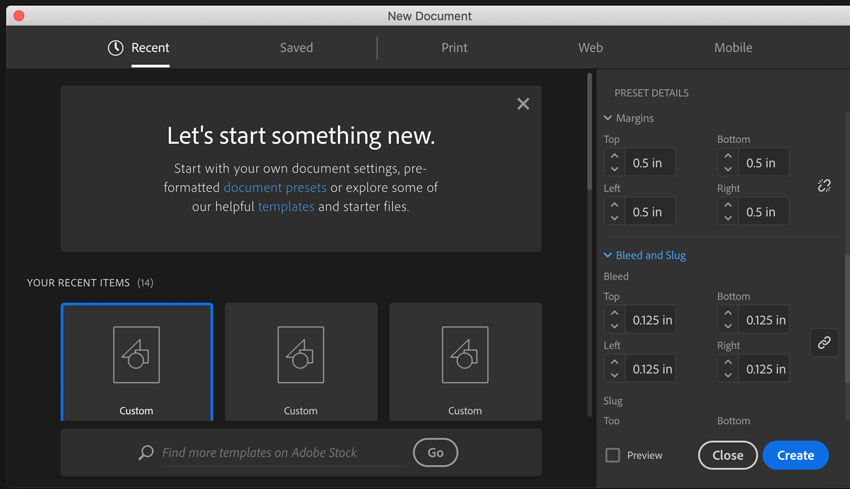Increase Margins Bottom value with up arrow

tap(728, 156)
